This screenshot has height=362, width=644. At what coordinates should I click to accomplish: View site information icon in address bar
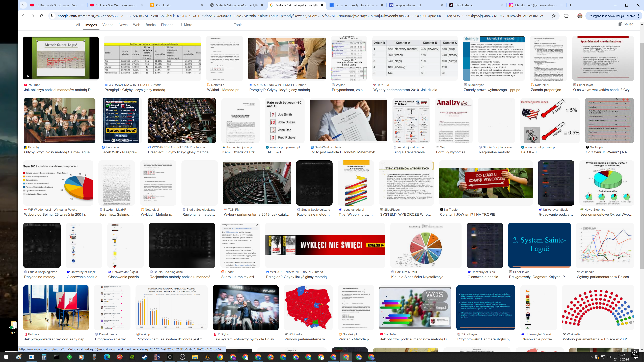[x=52, y=16]
